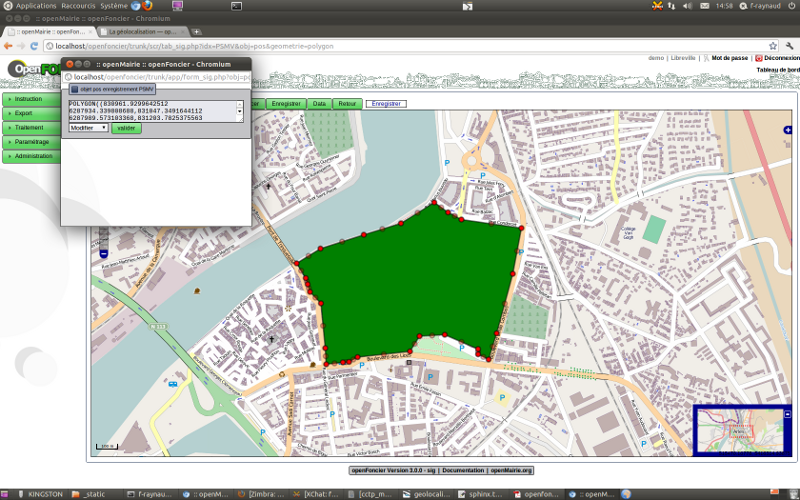Open the terminal launcher in top panel
This screenshot has height=500, width=800.
(236, 6)
